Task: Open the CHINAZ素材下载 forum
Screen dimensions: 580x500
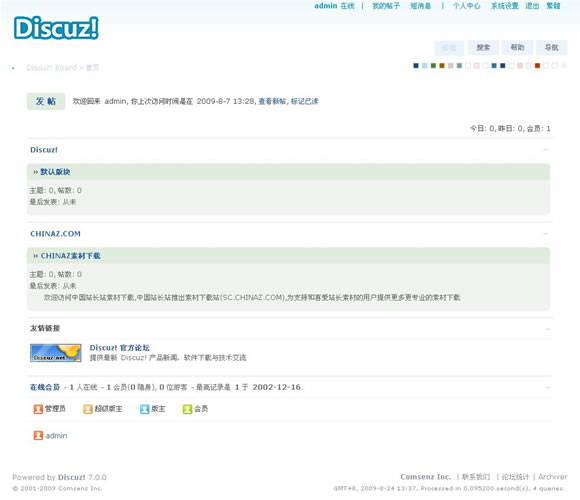Action: coord(70,256)
